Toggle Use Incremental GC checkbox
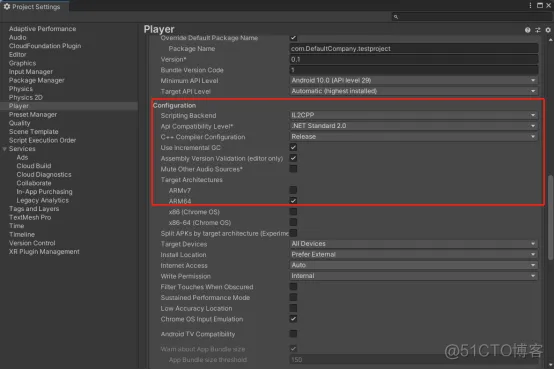The width and height of the screenshot is (554, 370). tap(293, 147)
